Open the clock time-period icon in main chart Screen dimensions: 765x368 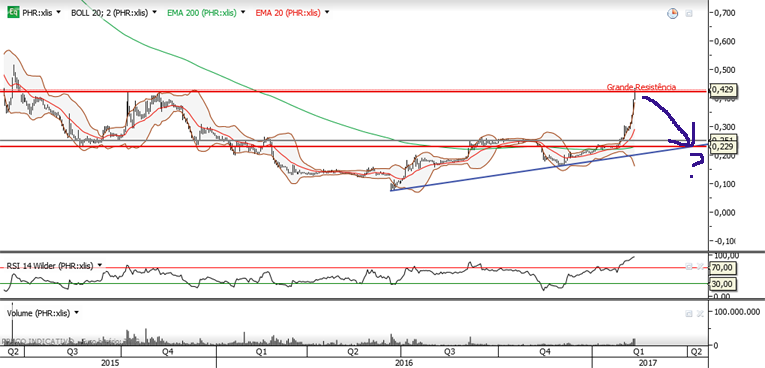point(672,13)
